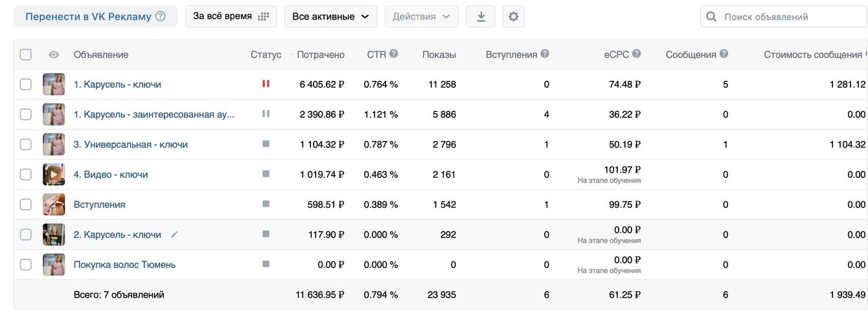Click red pause status of 1. Карусель - ключи
Viewport: 868px width, 317px height.
pos(266,84)
